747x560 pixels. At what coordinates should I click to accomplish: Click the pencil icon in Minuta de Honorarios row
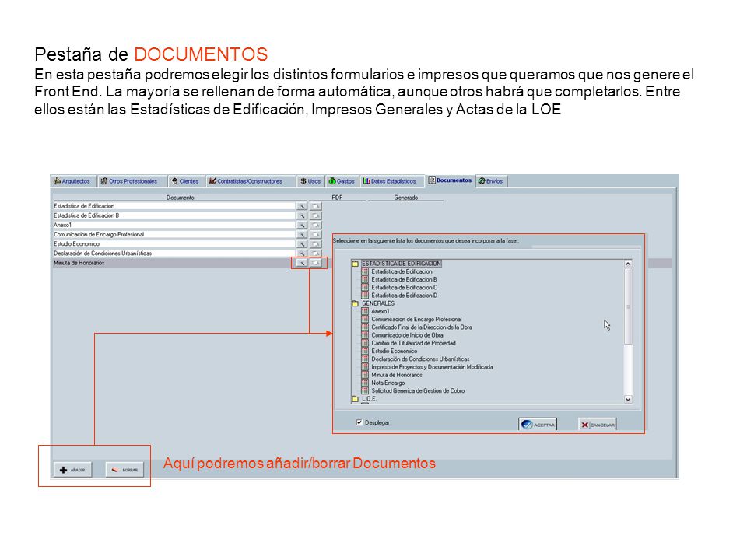point(302,263)
